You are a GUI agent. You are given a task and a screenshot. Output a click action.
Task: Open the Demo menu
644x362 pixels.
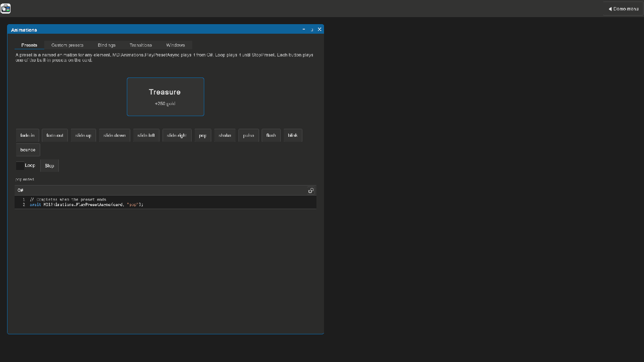click(623, 9)
